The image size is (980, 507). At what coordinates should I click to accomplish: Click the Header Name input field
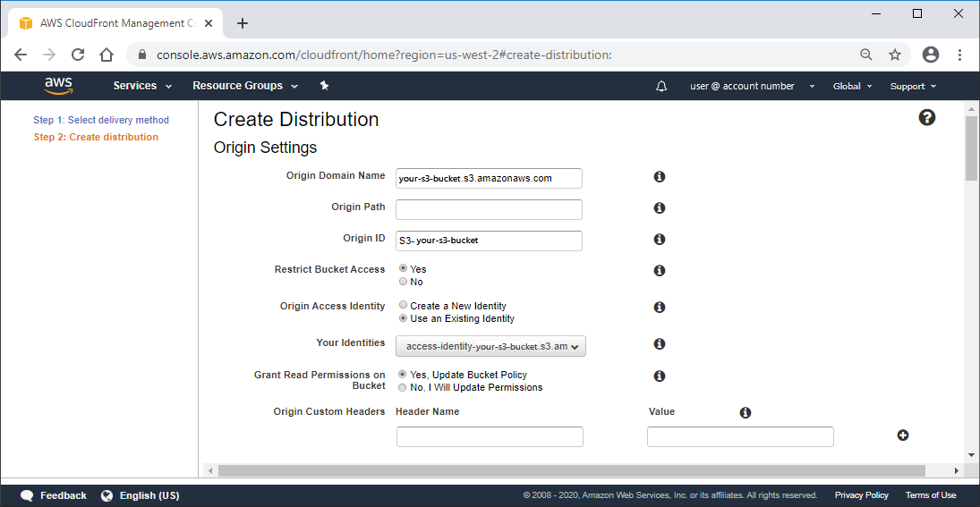click(490, 437)
